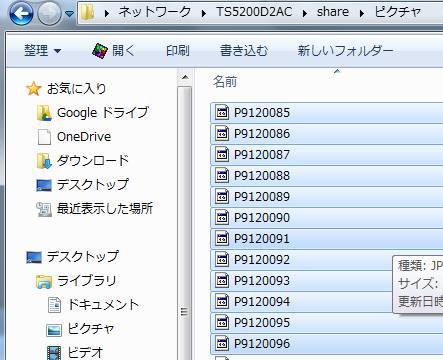Click the navigation pane scrollbar thumb
Image resolution: width=443 pixels, height=360 pixels.
(185, 223)
